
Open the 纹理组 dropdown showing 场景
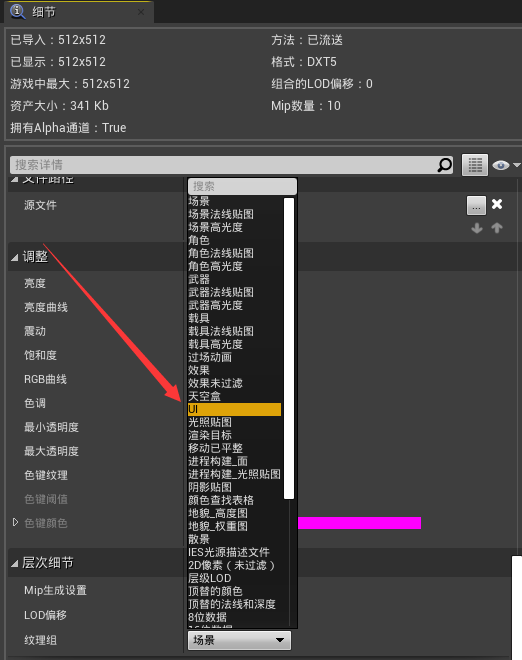239,640
